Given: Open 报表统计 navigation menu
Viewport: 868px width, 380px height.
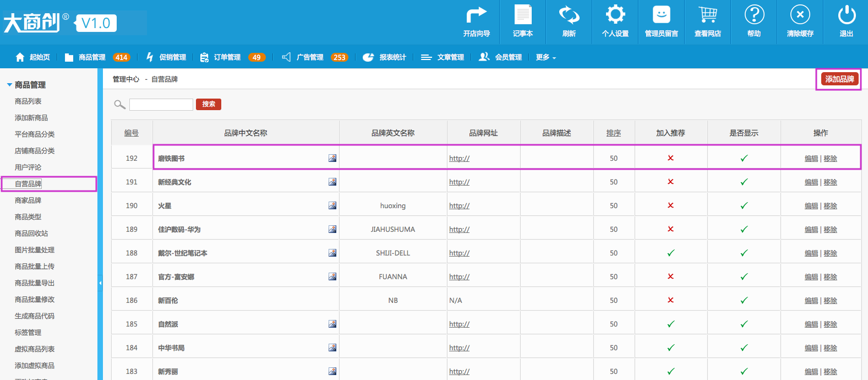Looking at the screenshot, I should pos(385,57).
